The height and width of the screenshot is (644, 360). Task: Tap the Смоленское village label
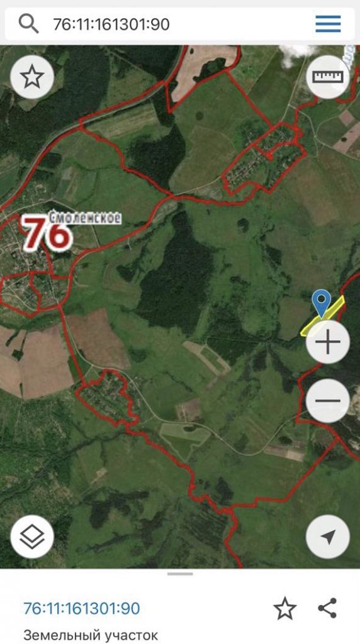pos(85,218)
